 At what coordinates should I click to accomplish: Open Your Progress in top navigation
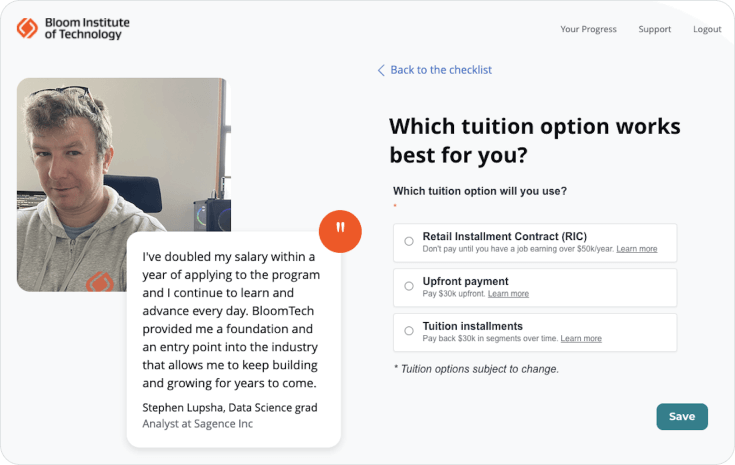point(588,29)
